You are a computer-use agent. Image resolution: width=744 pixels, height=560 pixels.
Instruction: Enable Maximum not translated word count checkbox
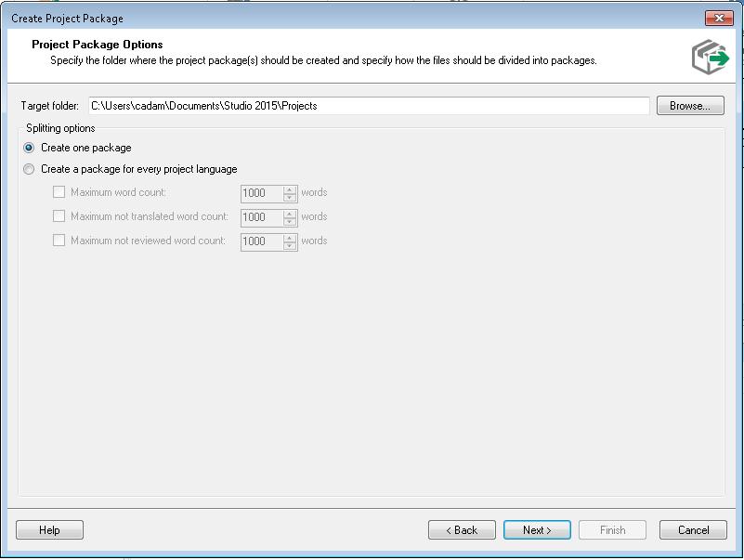tap(59, 216)
